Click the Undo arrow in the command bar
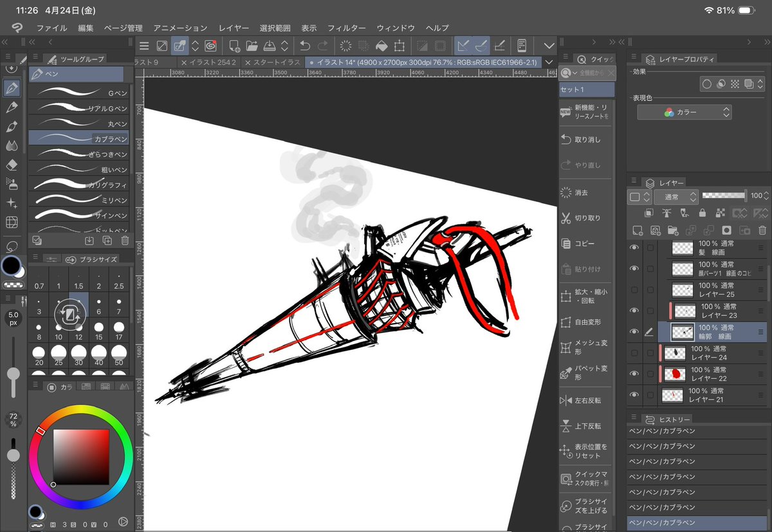Screen dimensions: 772x532 (x=305, y=46)
